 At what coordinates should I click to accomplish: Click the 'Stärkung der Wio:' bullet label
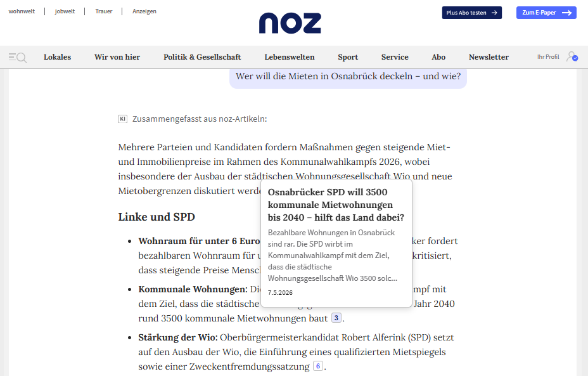(x=178, y=337)
